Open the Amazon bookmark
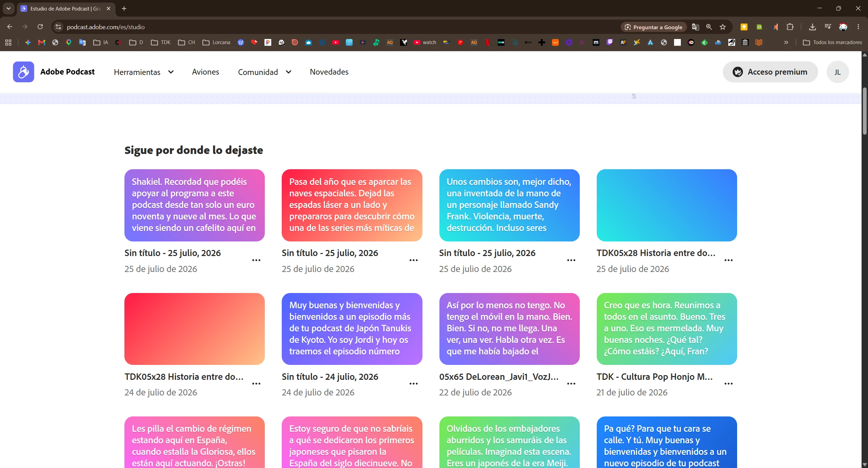Screen dimensions: 868x468 tap(555, 42)
